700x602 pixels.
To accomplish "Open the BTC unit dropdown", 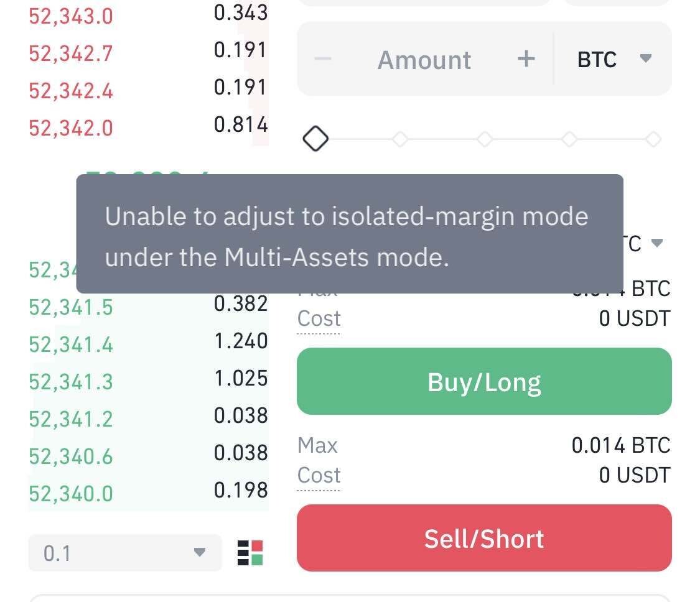I will [x=613, y=59].
